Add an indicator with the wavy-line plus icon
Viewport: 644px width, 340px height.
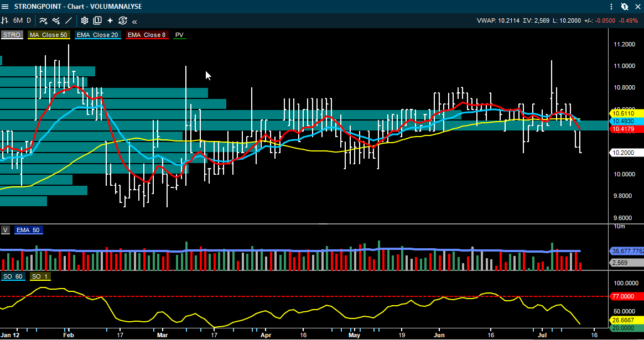(x=43, y=20)
